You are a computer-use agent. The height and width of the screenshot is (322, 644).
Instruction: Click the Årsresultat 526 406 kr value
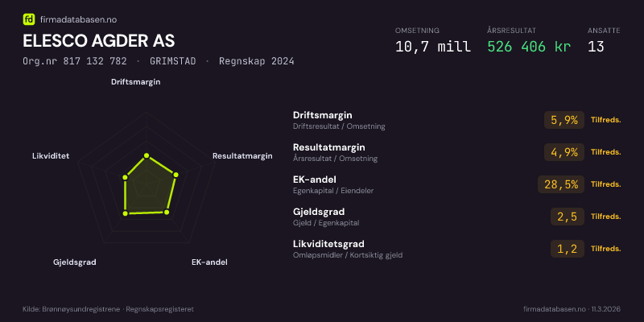pos(529,46)
